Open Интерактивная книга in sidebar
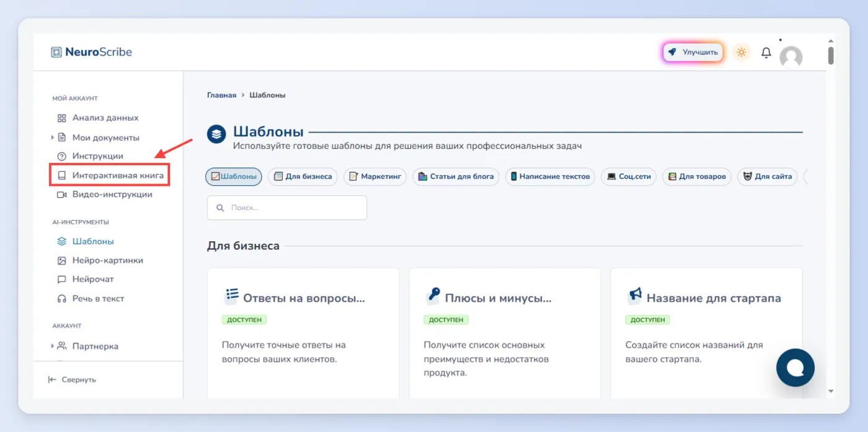The image size is (868, 432). 118,175
